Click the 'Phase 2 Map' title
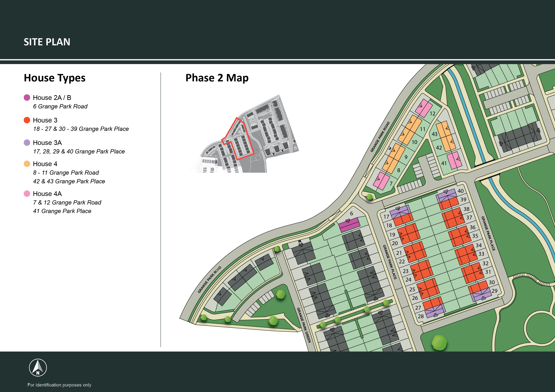555x392 pixels. coord(217,78)
